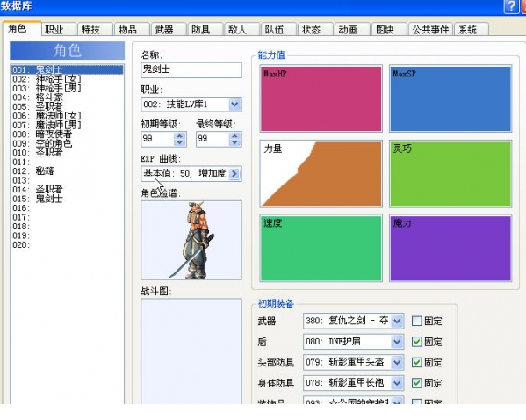The height and width of the screenshot is (420, 526).
Task: Click the empty 战斗图 image box
Action: [x=191, y=351]
